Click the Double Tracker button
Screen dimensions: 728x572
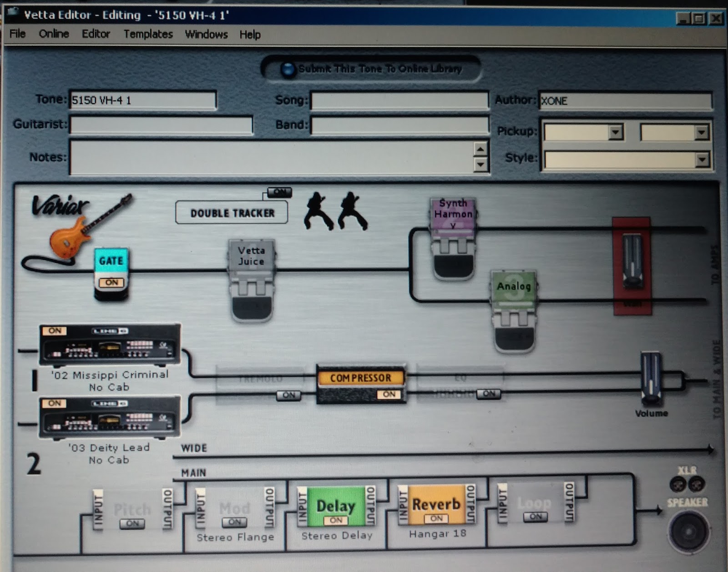(x=232, y=213)
